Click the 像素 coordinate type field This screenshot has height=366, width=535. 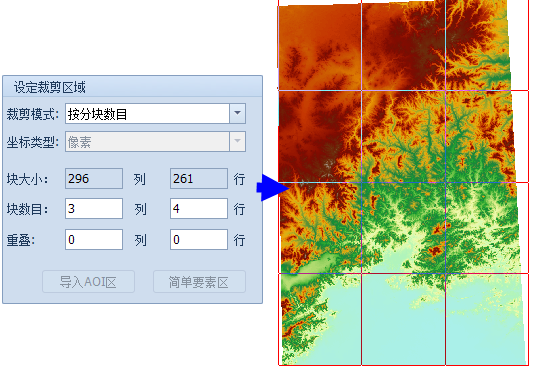(155, 142)
